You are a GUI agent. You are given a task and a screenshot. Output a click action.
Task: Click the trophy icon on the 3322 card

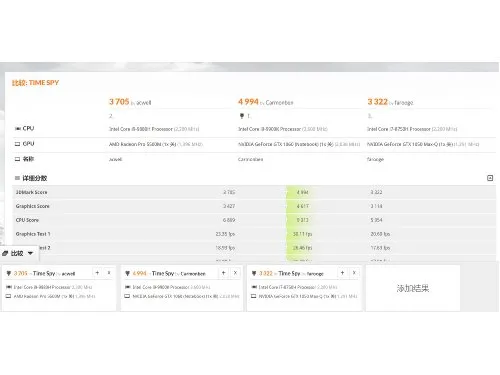coord(254,273)
